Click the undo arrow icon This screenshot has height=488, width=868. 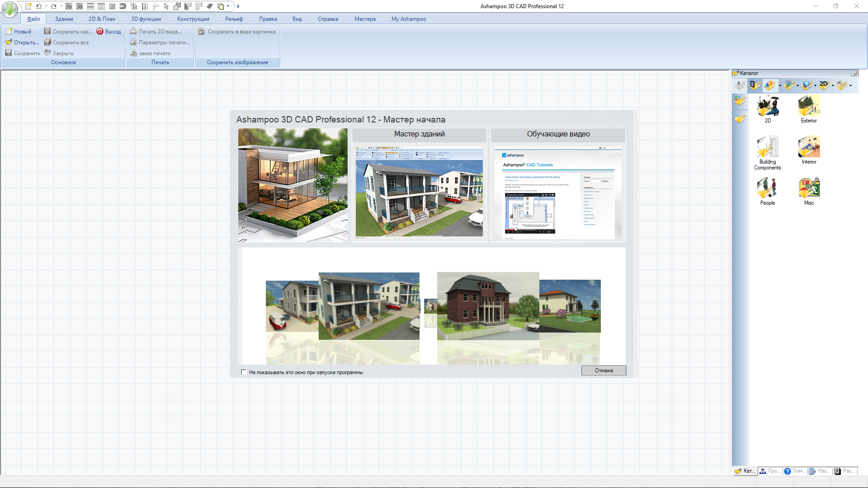pos(39,6)
